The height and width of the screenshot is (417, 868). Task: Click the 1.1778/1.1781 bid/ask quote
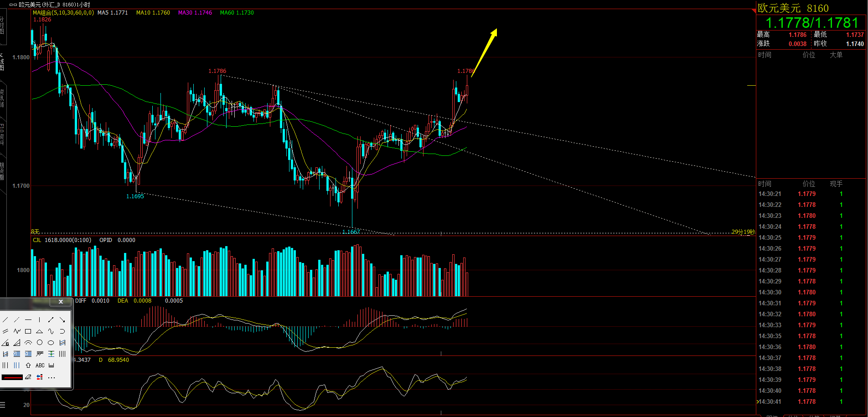point(811,23)
